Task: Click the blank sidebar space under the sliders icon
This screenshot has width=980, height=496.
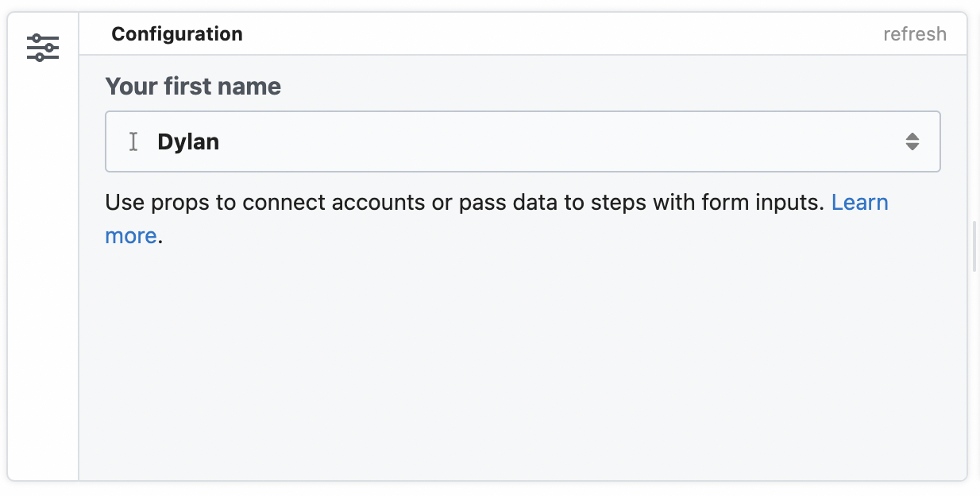Action: point(43,278)
